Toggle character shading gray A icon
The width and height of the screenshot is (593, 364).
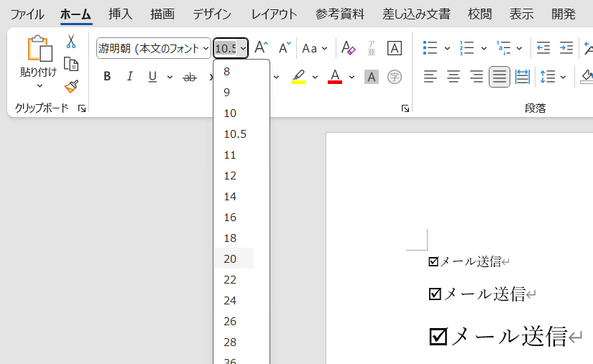(x=372, y=77)
